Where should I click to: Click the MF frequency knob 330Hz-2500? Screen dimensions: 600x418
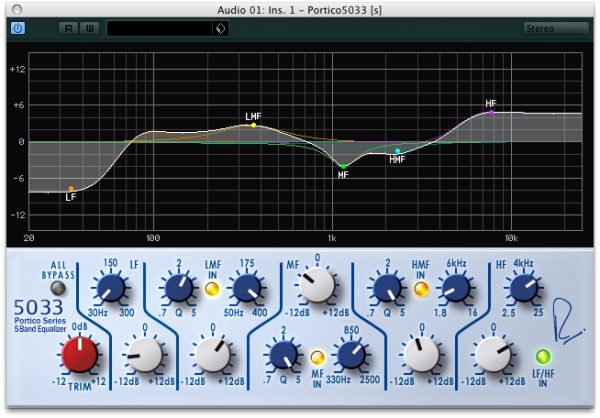351,355
